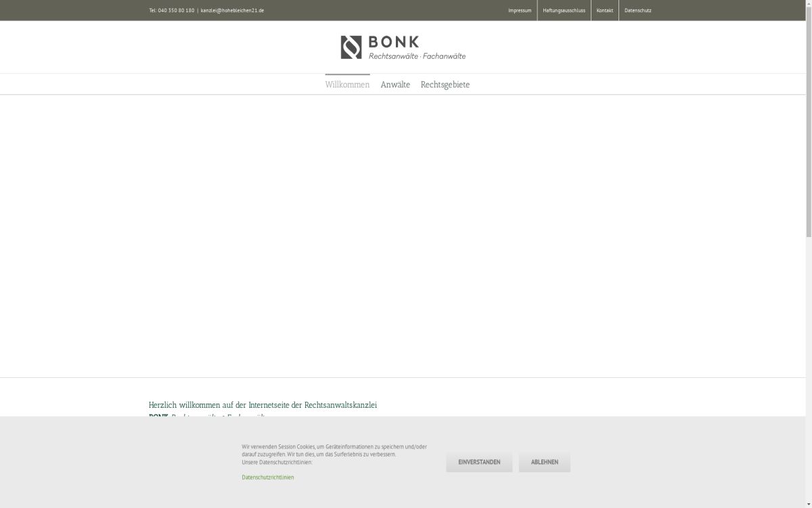812x508 pixels.
Task: Open Datenschutz in the top bar
Action: click(637, 10)
